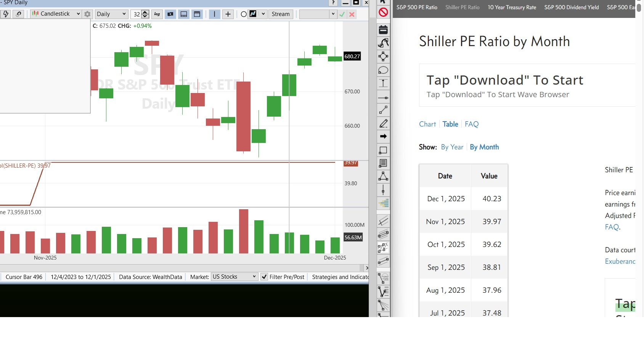This screenshot has width=644, height=343.
Task: Open the FAQ link in the right sidebar
Action: (x=612, y=227)
